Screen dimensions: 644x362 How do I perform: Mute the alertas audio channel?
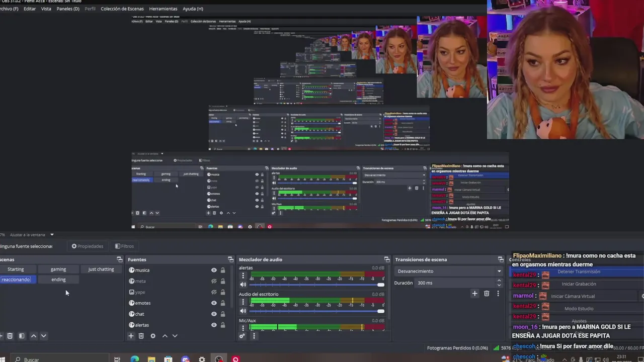[x=244, y=285]
